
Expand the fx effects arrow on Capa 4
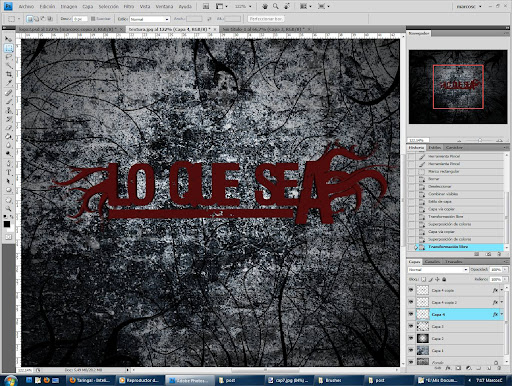click(502, 314)
